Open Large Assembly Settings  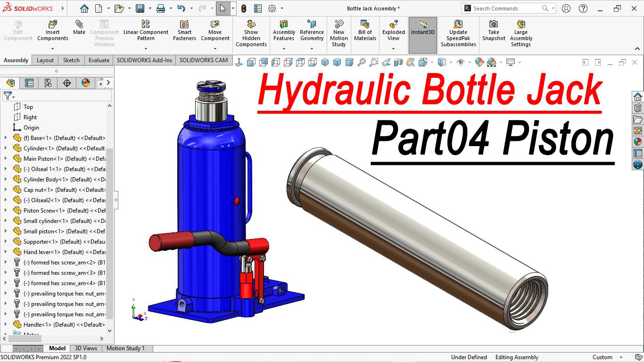click(x=521, y=33)
